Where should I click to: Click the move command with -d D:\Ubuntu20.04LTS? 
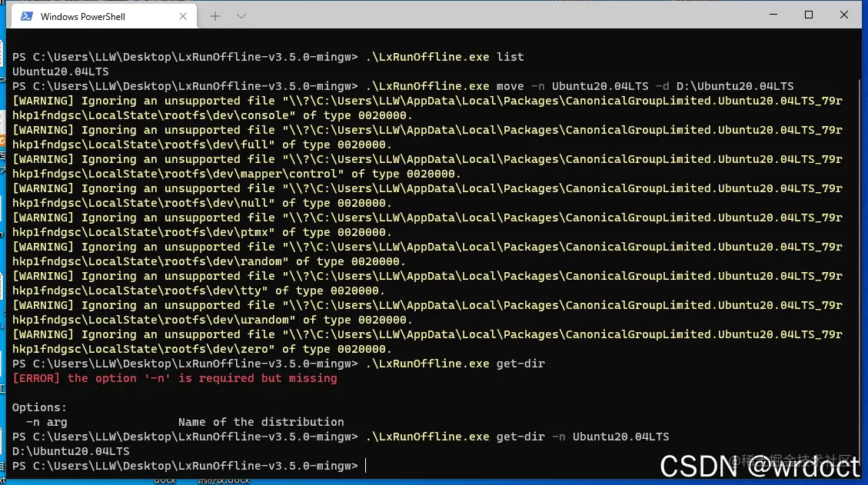coord(579,86)
